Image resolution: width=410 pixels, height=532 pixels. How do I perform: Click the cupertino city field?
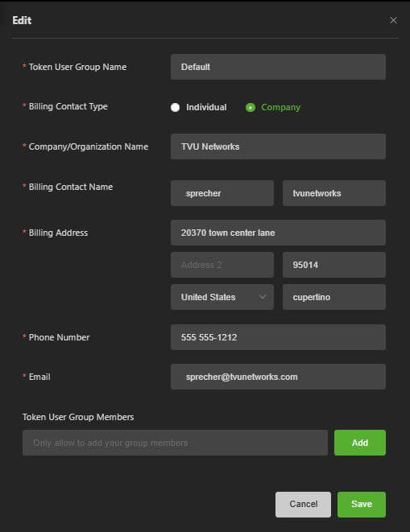click(334, 297)
